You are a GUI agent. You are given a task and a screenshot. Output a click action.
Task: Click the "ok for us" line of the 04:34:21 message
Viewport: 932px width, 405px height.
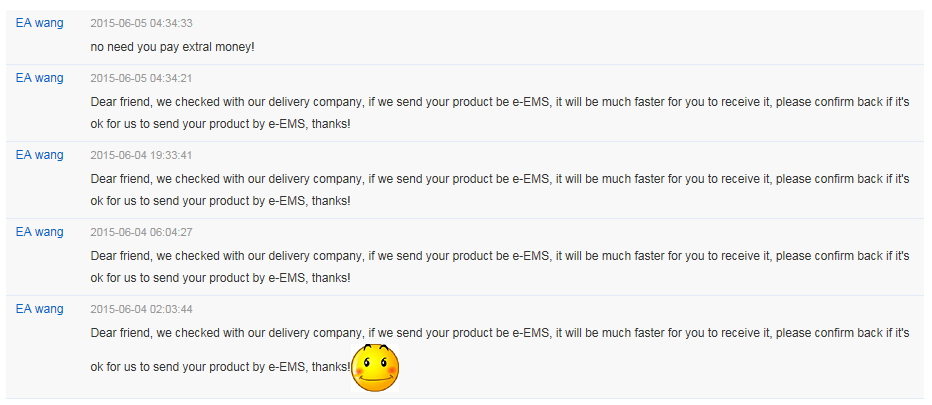[x=221, y=124]
